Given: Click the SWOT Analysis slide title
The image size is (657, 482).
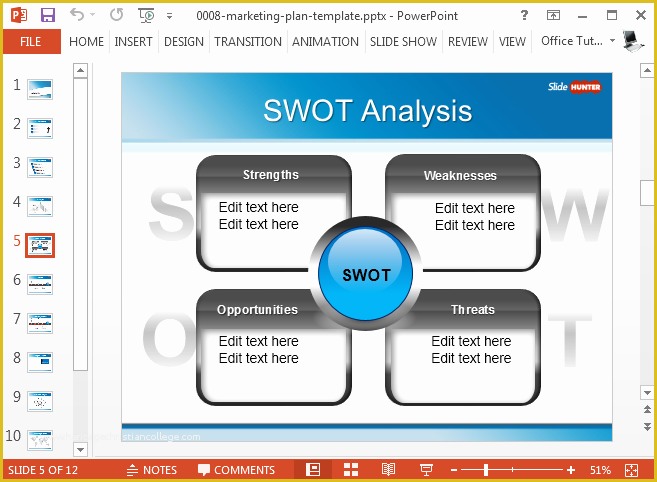Looking at the screenshot, I should (367, 111).
